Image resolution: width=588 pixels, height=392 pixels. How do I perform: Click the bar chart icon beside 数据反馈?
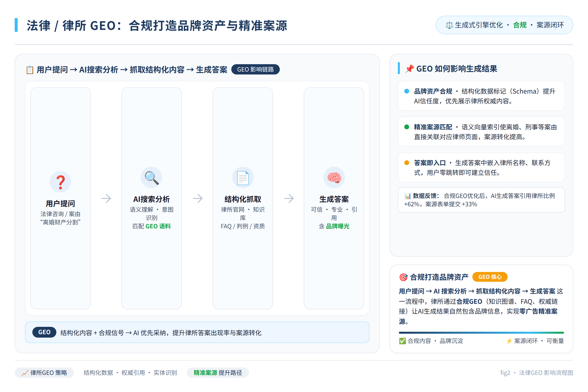click(x=408, y=196)
